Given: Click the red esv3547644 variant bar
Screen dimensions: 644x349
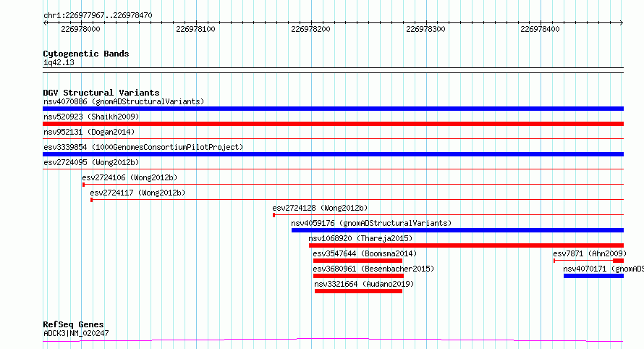Looking at the screenshot, I should click(x=357, y=261).
